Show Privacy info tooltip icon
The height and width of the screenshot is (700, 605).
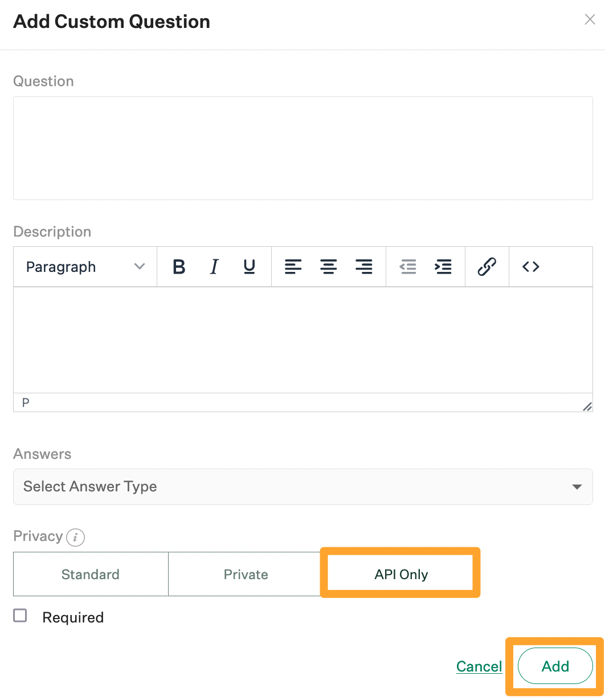[x=76, y=537]
